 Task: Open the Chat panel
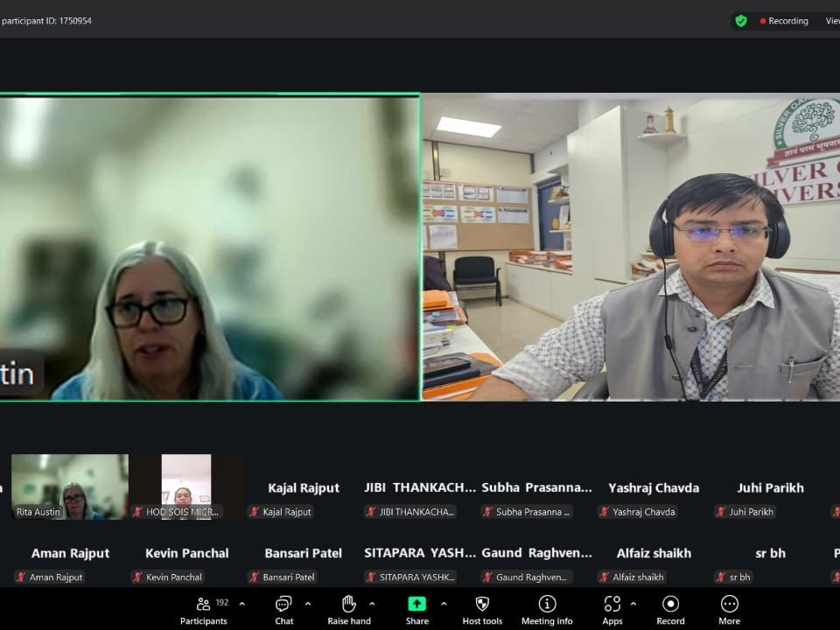[283, 605]
